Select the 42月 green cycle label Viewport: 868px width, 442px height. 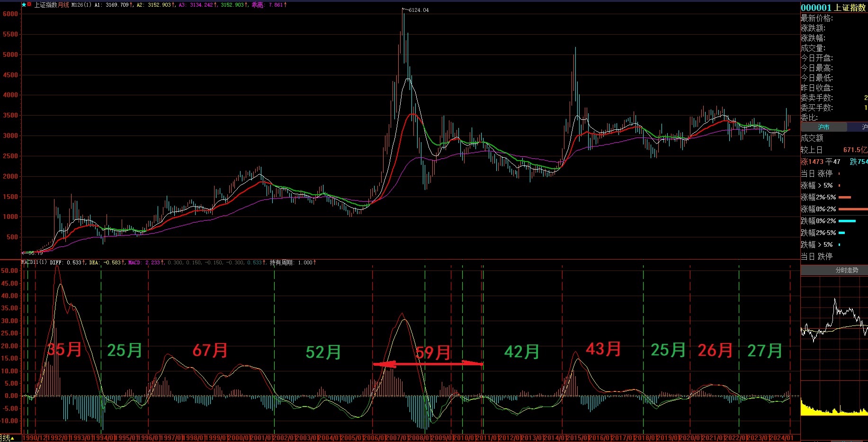522,352
